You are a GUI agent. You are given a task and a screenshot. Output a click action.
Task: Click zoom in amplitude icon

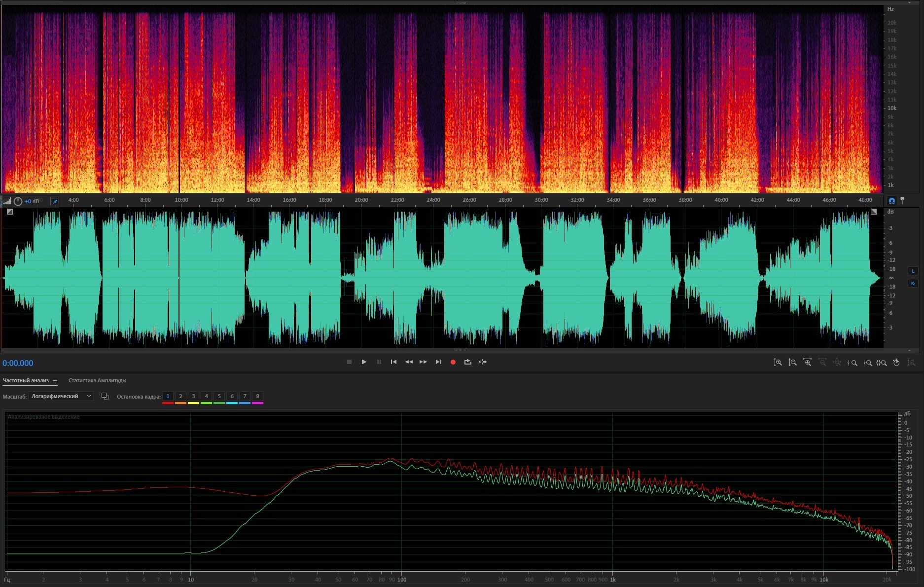[x=778, y=363]
